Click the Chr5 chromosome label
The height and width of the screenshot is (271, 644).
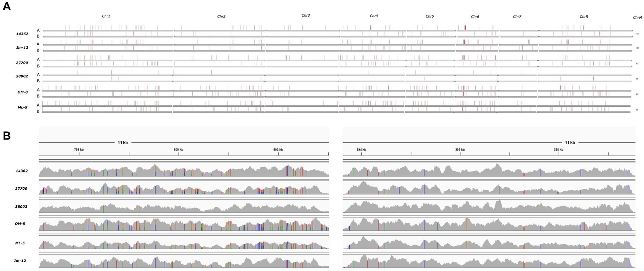[430, 16]
